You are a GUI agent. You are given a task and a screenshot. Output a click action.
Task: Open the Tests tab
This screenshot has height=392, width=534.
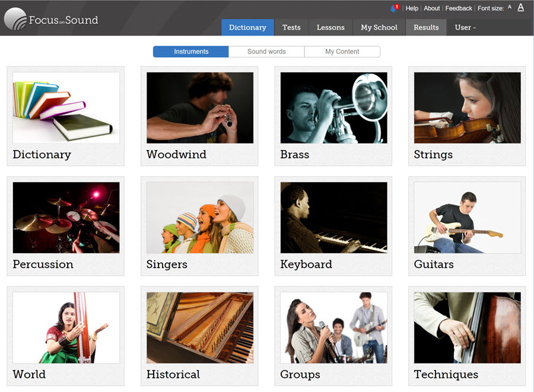[x=291, y=27]
